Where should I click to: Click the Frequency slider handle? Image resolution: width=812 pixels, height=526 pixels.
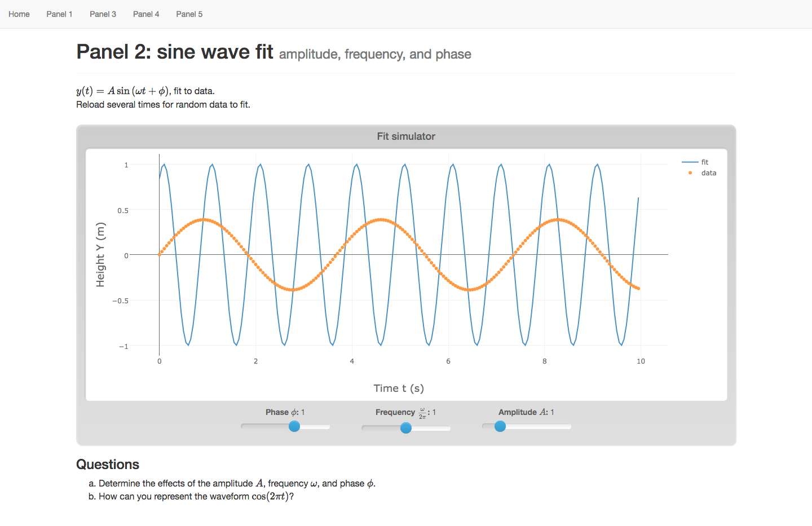(x=406, y=428)
